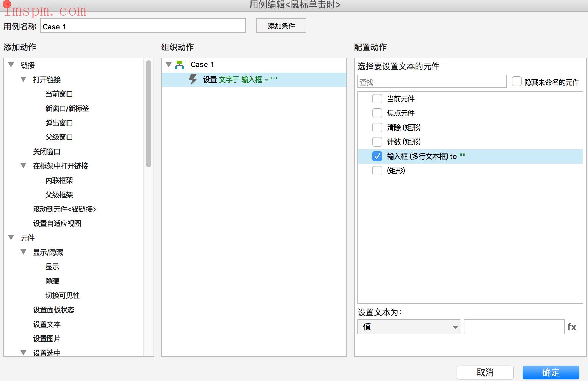Select 设置 文字于 输入框 action row

(254, 79)
